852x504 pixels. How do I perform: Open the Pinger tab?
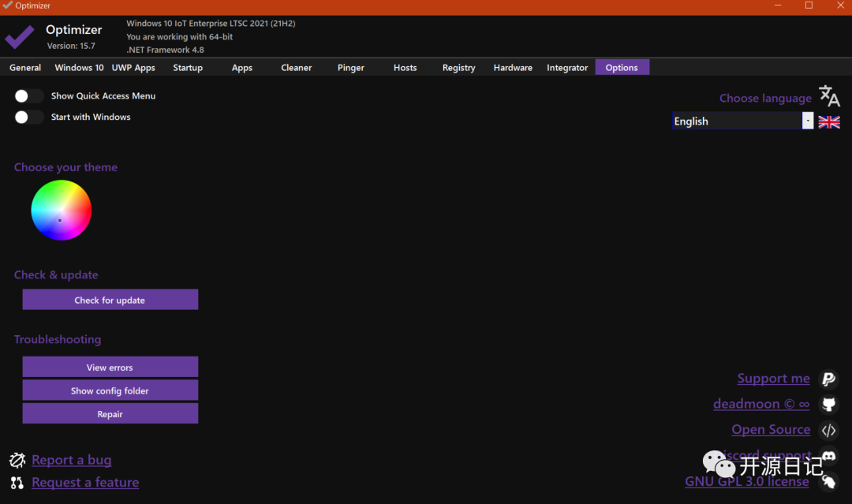(351, 67)
